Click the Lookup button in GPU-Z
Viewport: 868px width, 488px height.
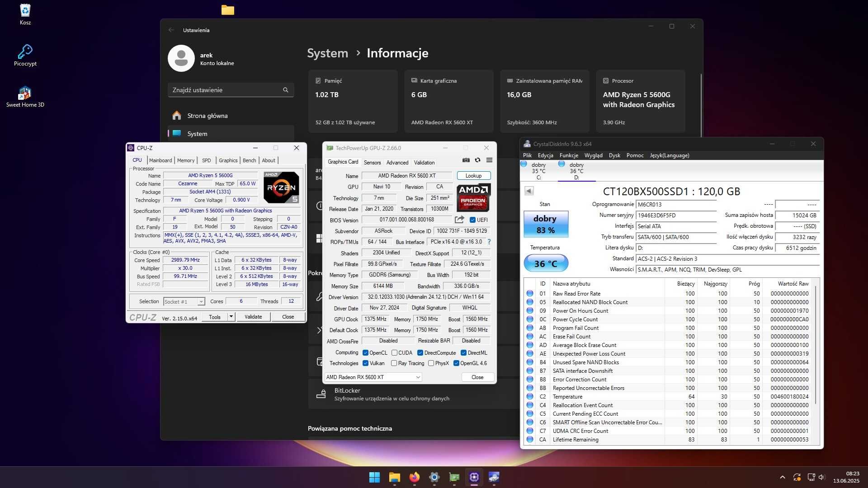[473, 176]
